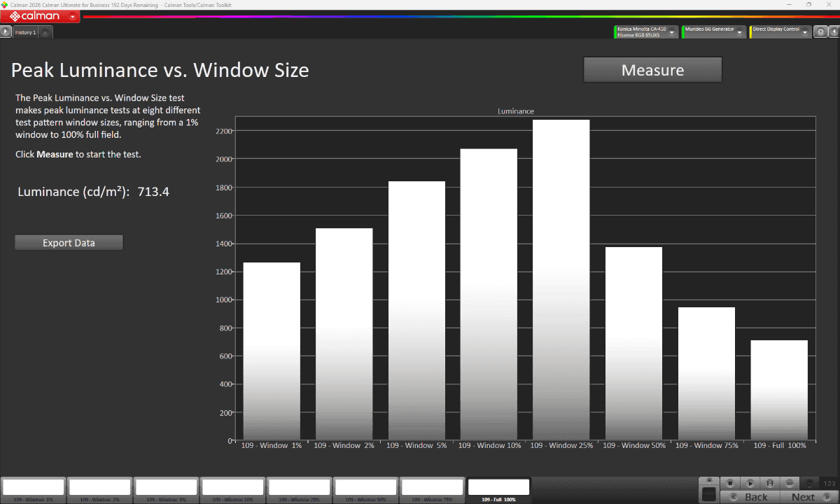Open the settings gear icon

[820, 31]
